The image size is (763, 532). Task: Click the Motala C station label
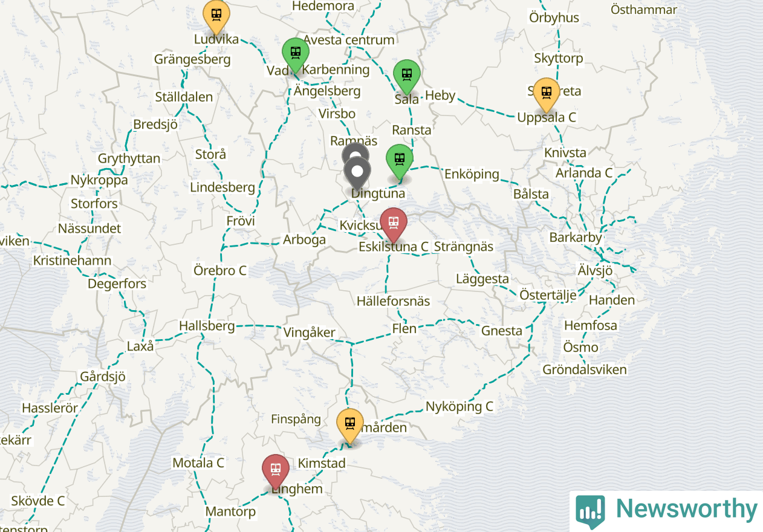198,462
